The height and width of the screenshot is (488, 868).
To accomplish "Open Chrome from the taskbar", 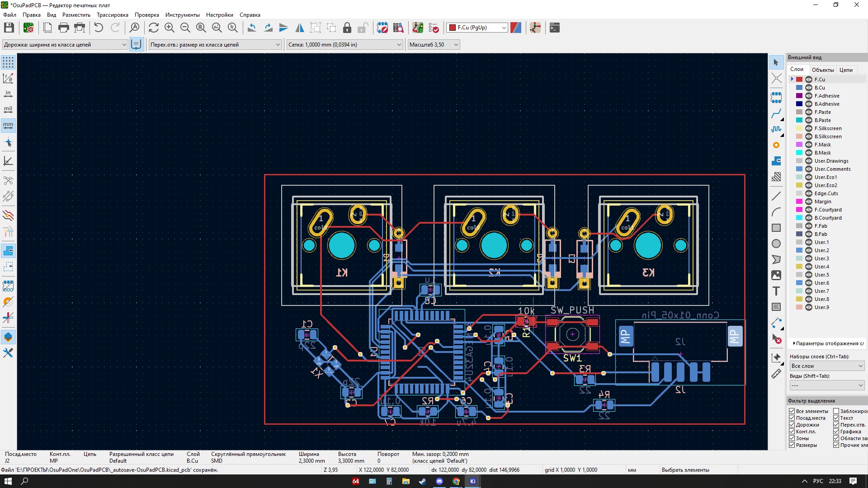I will [x=456, y=481].
